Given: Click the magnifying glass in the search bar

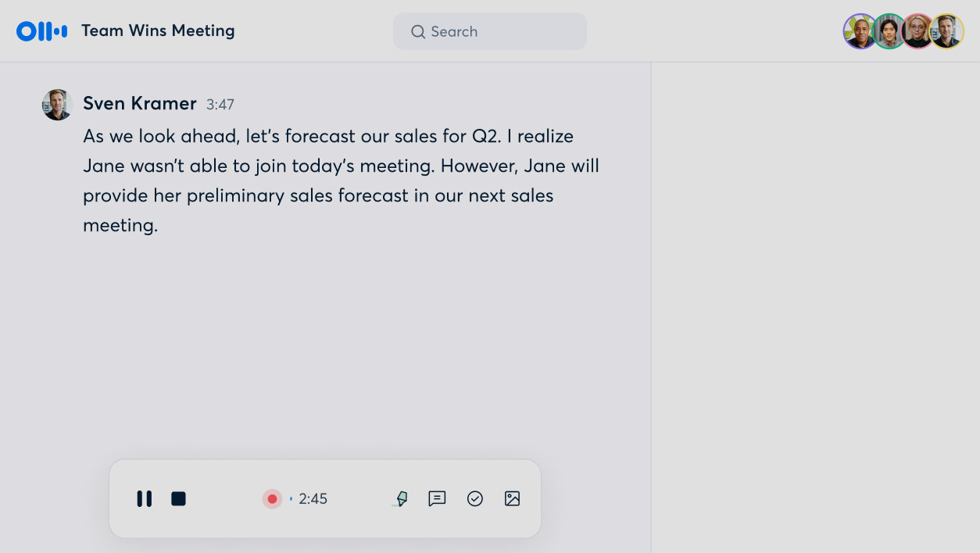Looking at the screenshot, I should coord(417,31).
